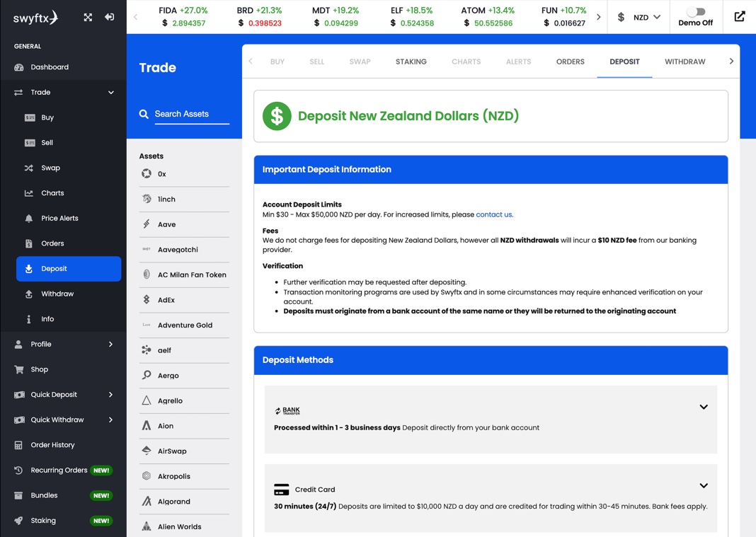The width and height of the screenshot is (756, 537).
Task: Switch to the BUY tab
Action: click(277, 62)
